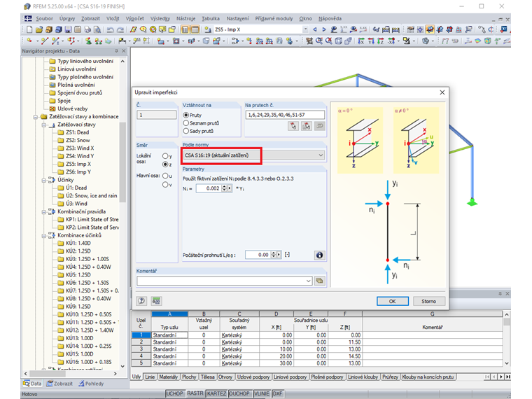Toggle the second table display button in the toolbar
This screenshot has height=399, width=532.
coord(195,29)
